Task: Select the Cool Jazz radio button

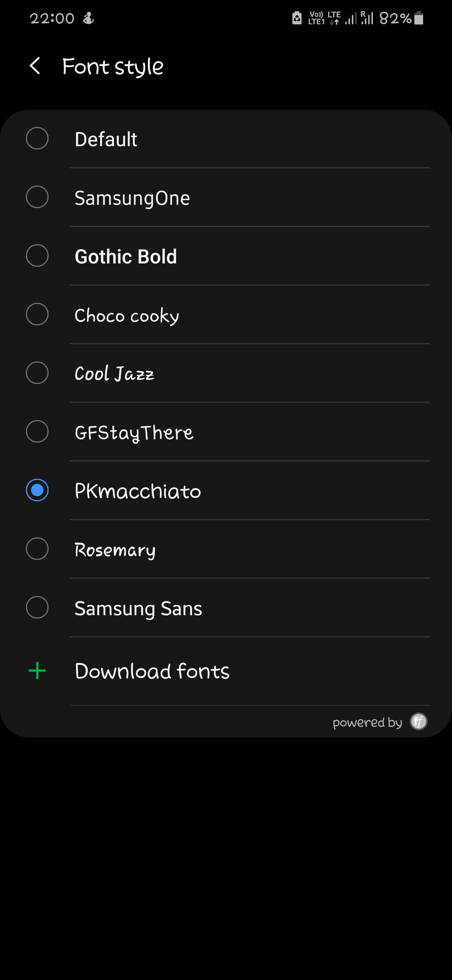Action: [37, 373]
